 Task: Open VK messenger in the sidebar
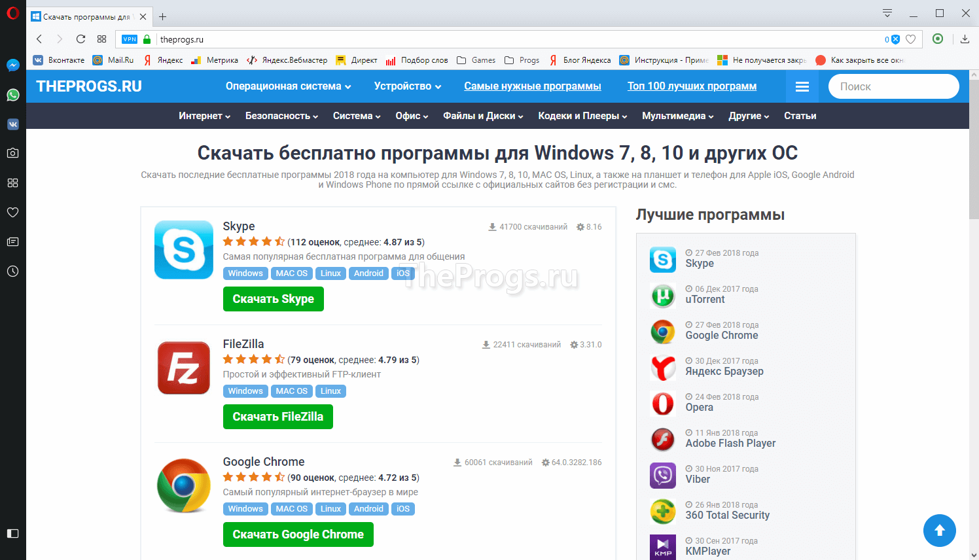(x=12, y=124)
